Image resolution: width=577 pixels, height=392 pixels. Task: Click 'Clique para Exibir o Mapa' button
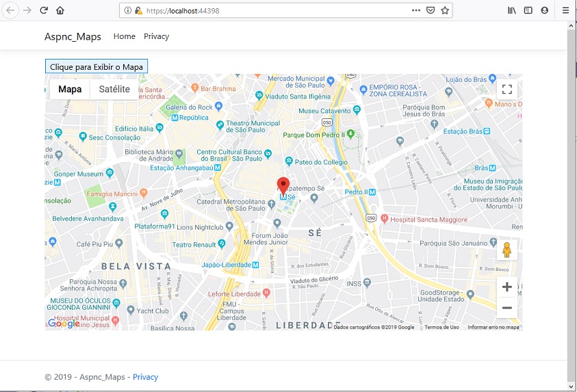point(97,66)
